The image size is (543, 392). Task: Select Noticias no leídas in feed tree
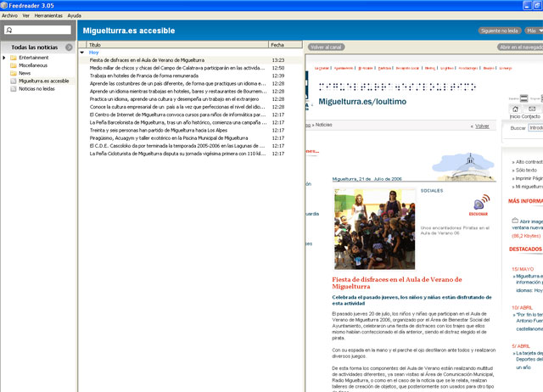point(36,88)
